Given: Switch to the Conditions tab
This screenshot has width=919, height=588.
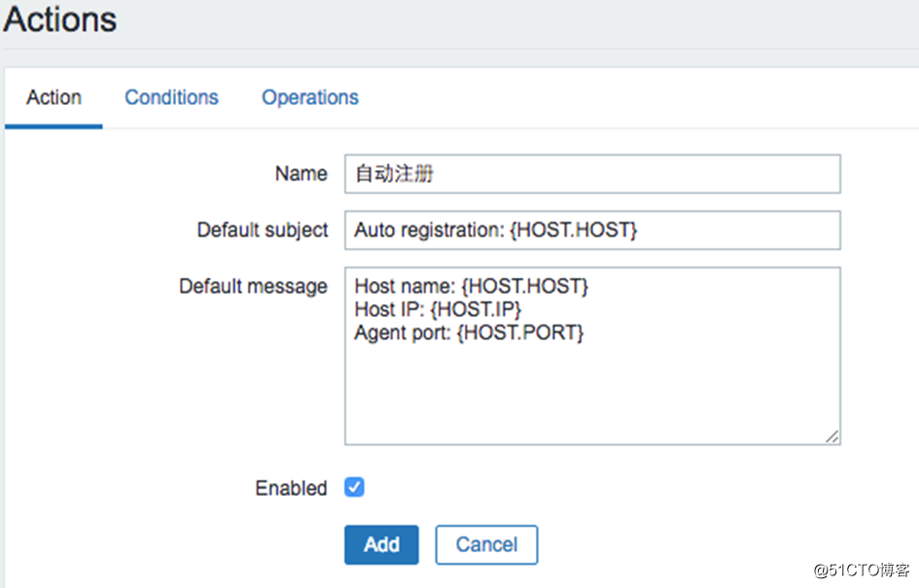Looking at the screenshot, I should (171, 97).
